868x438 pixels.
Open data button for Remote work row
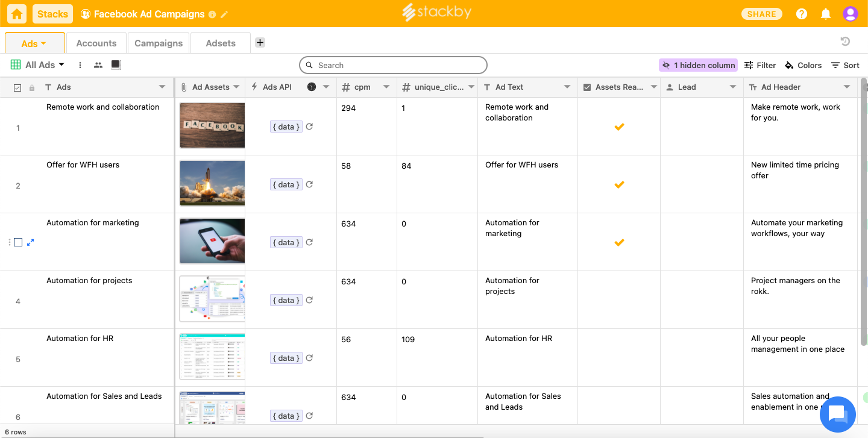point(286,127)
